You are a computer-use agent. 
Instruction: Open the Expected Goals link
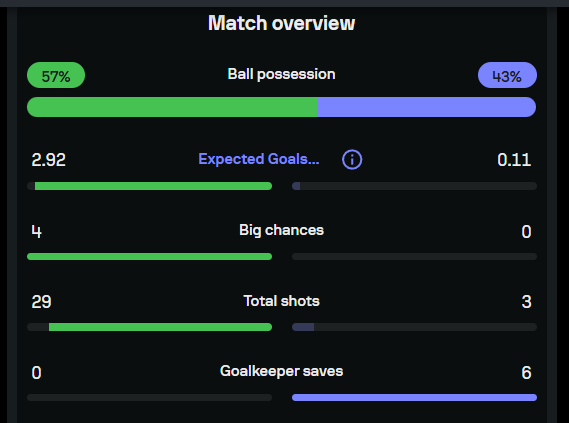259,159
